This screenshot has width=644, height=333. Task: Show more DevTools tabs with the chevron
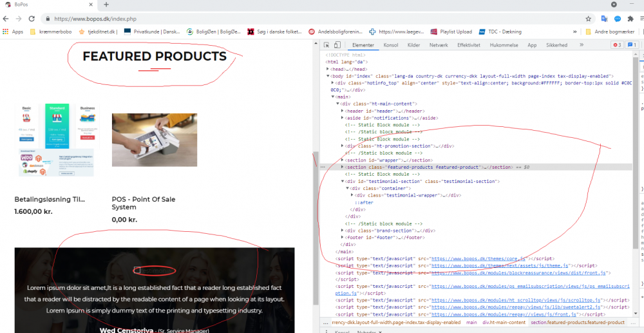coord(582,45)
